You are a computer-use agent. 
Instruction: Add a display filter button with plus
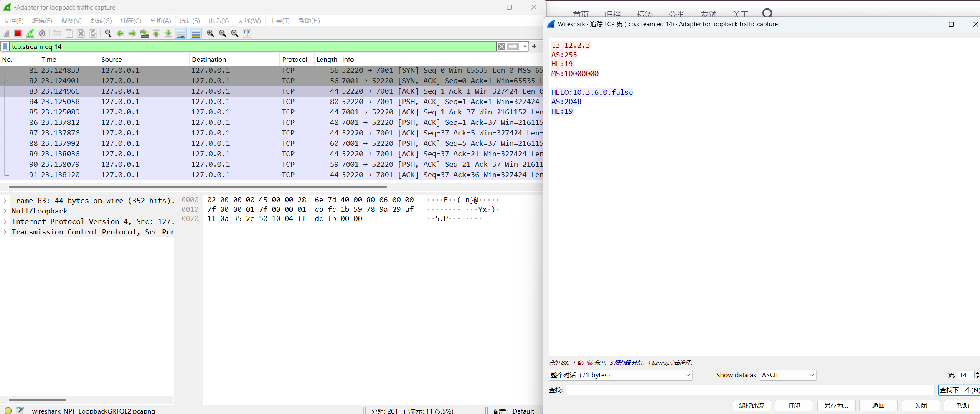534,46
